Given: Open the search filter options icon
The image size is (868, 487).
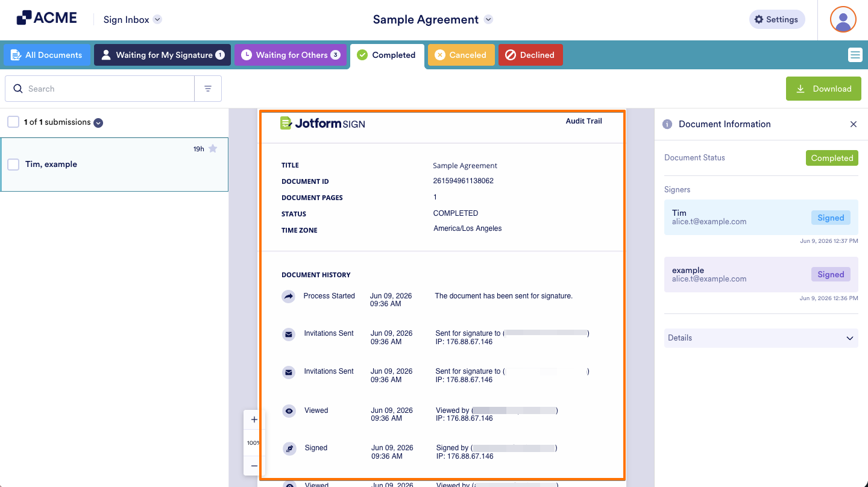Looking at the screenshot, I should tap(208, 89).
